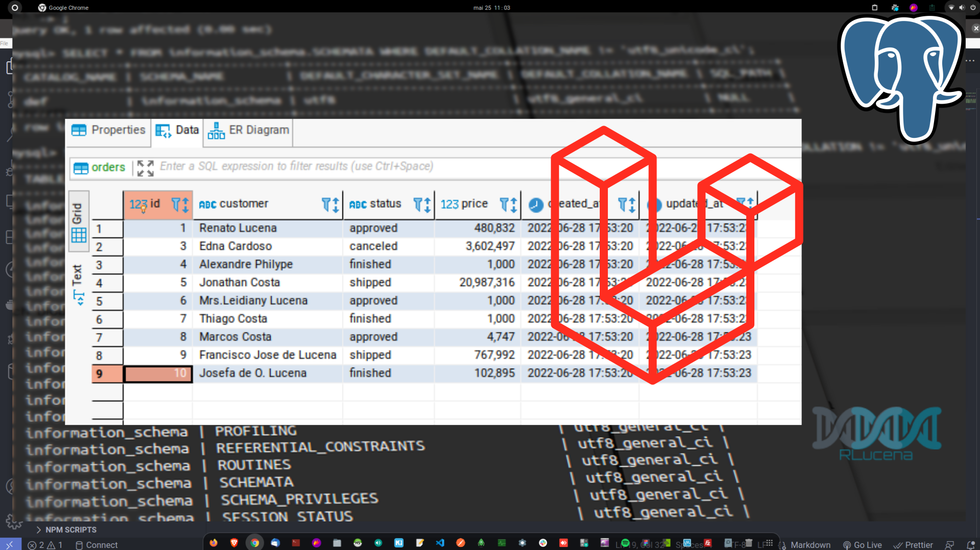The width and height of the screenshot is (980, 550).
Task: Open VS Code notifications bell
Action: (x=971, y=545)
